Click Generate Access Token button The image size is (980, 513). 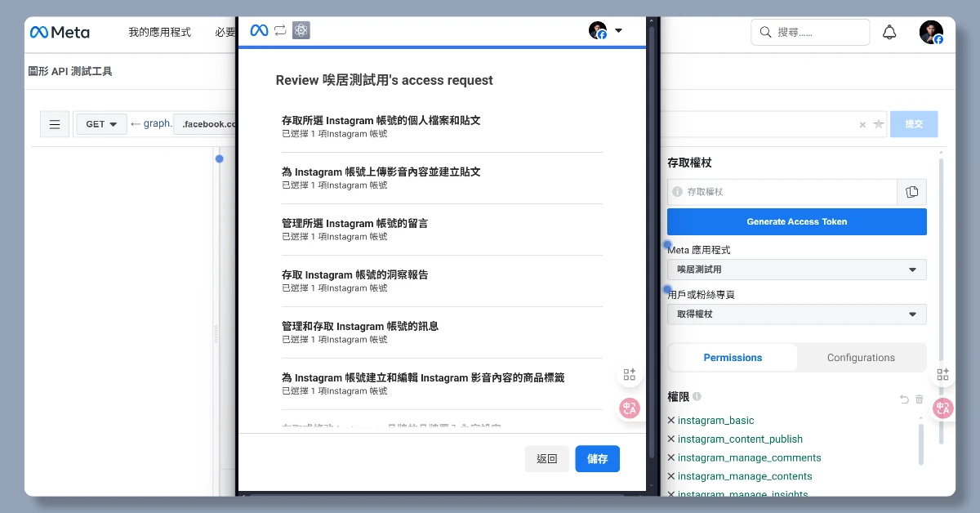click(x=797, y=222)
